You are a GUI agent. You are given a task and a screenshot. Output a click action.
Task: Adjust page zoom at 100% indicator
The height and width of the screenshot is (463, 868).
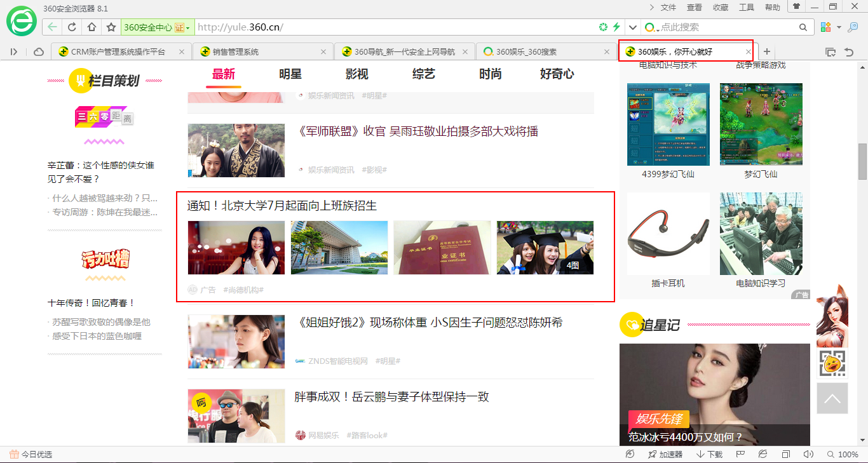pos(843,455)
